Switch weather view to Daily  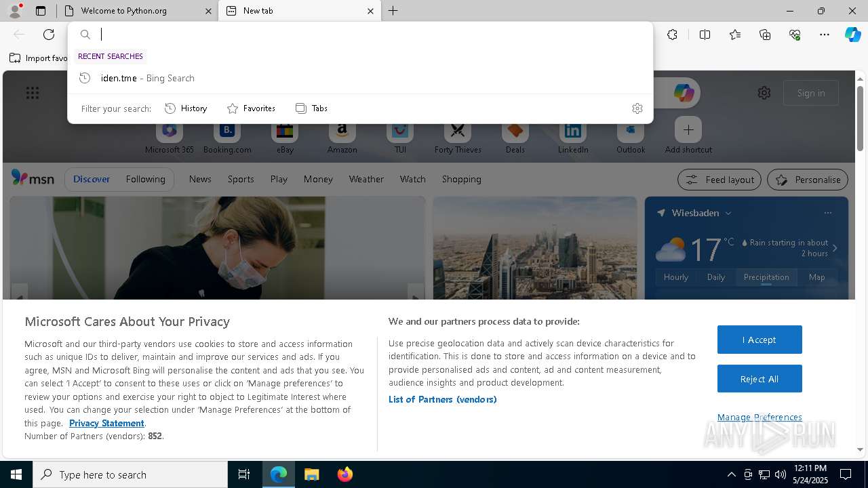click(716, 277)
